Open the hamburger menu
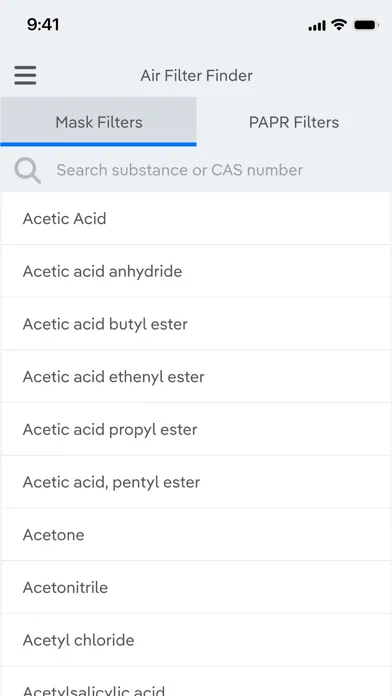 [25, 75]
